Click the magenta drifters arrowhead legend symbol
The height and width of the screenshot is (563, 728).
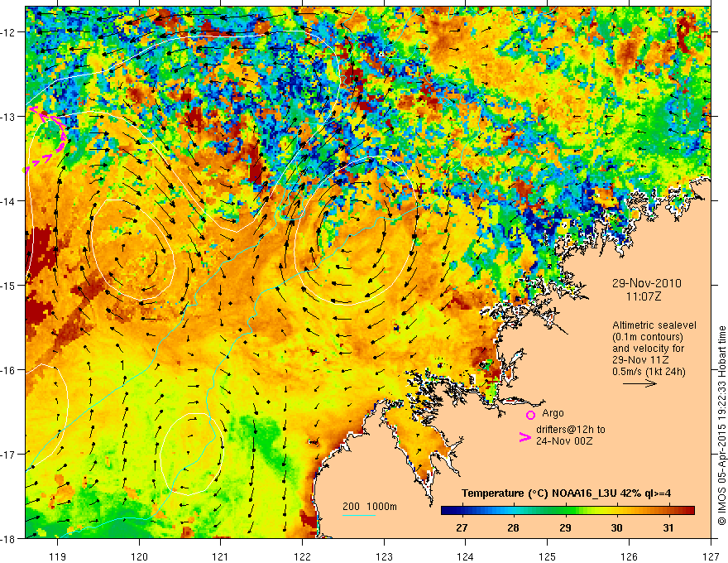[524, 437]
